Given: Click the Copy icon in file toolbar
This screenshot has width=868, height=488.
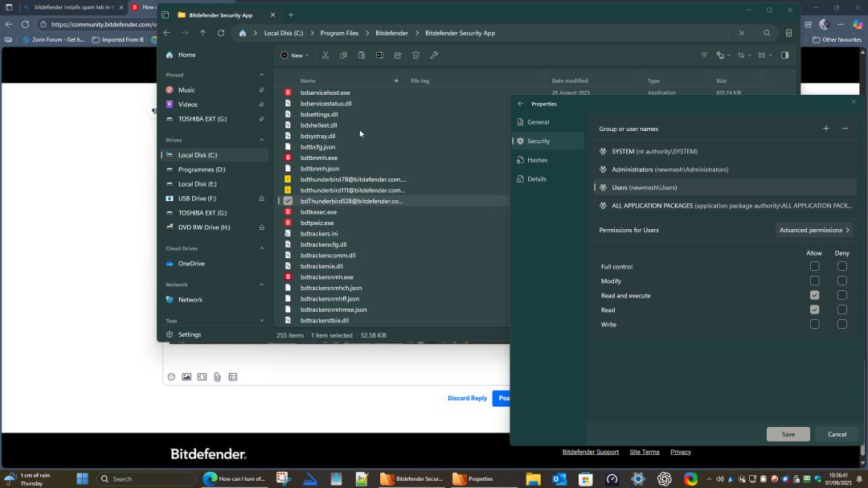Looking at the screenshot, I should point(343,55).
